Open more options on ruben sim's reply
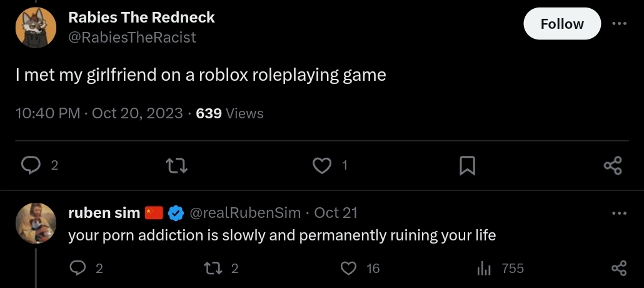 tap(618, 213)
